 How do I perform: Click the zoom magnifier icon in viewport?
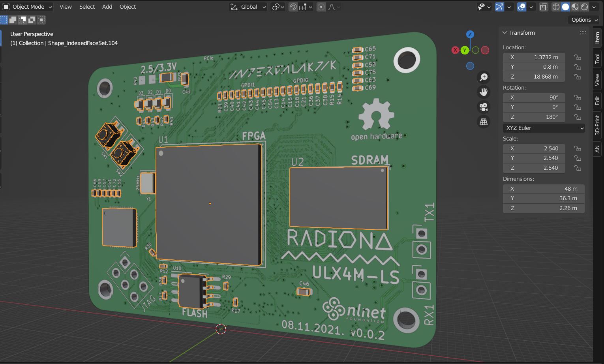click(484, 77)
